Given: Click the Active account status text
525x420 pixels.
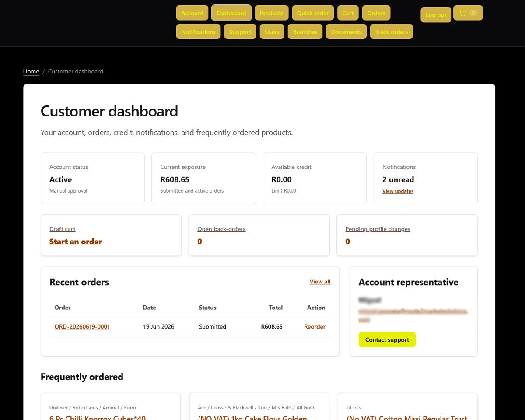Looking at the screenshot, I should click(x=60, y=179).
